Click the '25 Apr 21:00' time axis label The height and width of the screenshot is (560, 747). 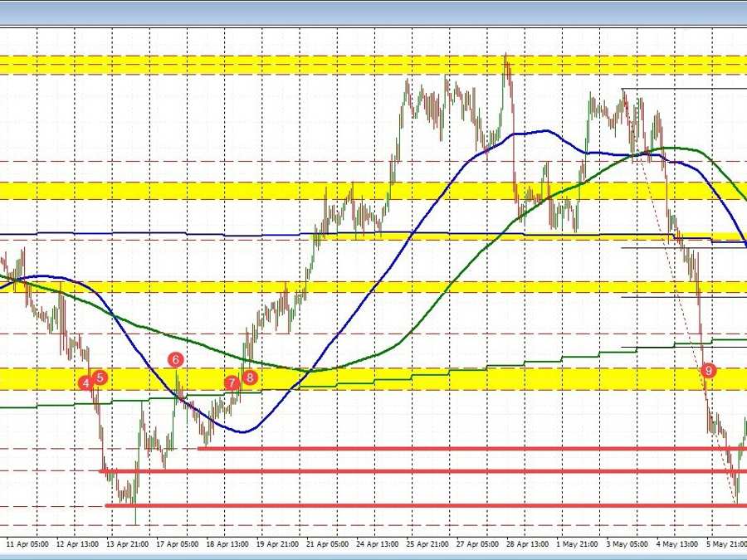(427, 543)
